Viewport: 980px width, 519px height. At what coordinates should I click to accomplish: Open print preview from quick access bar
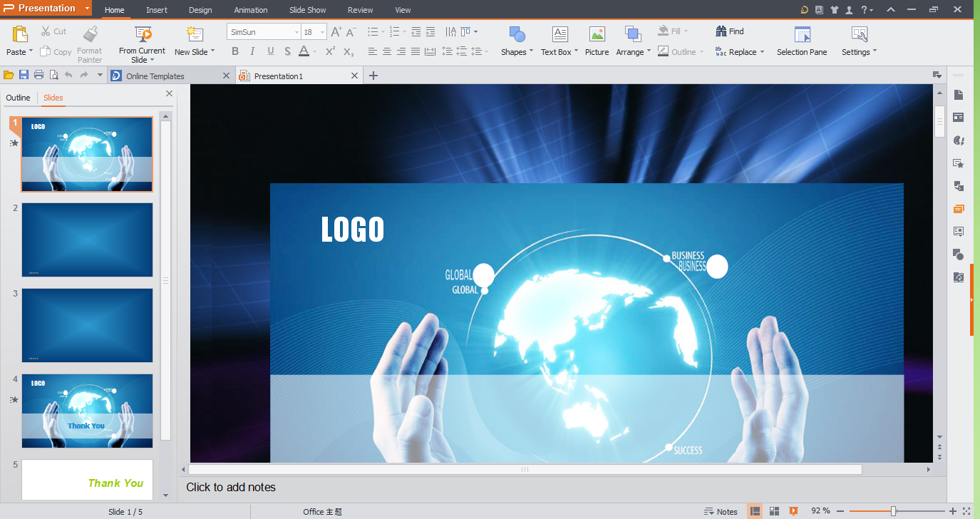pos(53,75)
